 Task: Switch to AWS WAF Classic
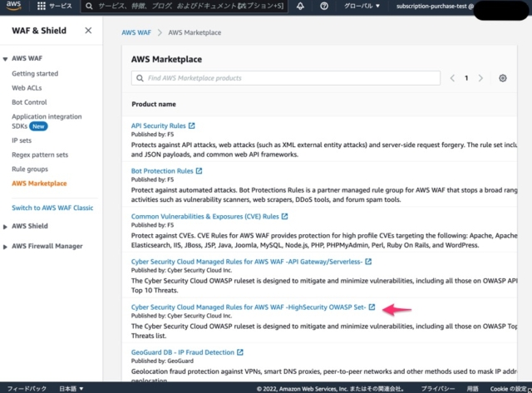point(52,208)
